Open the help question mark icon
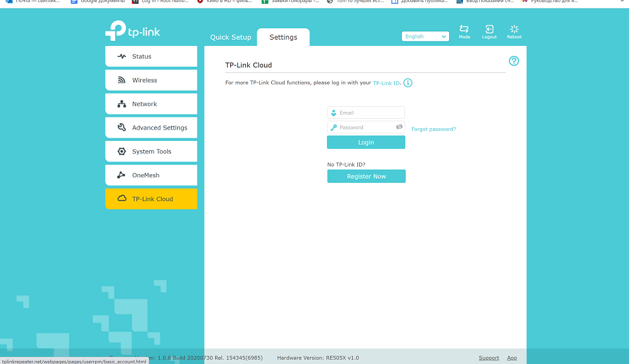This screenshot has height=364, width=629. (x=514, y=61)
